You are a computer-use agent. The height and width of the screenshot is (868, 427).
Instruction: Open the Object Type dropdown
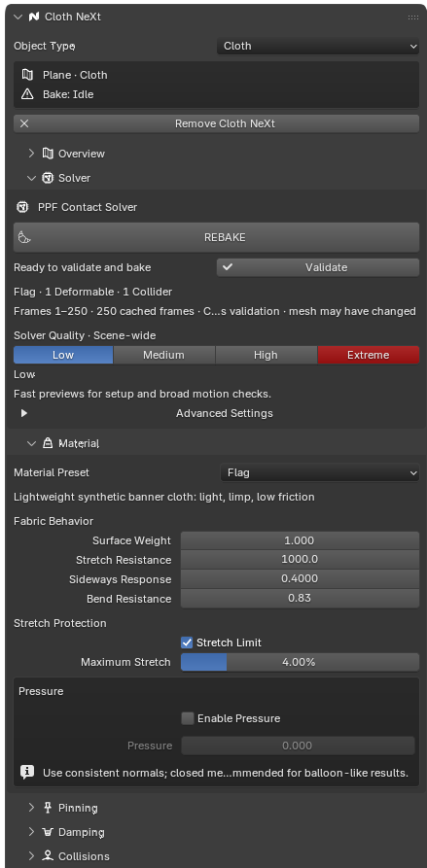coord(318,46)
